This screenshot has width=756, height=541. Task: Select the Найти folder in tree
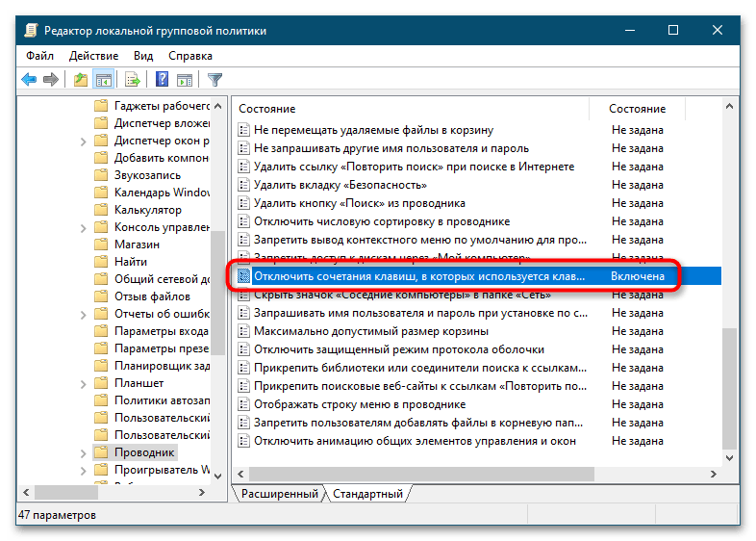point(130,262)
